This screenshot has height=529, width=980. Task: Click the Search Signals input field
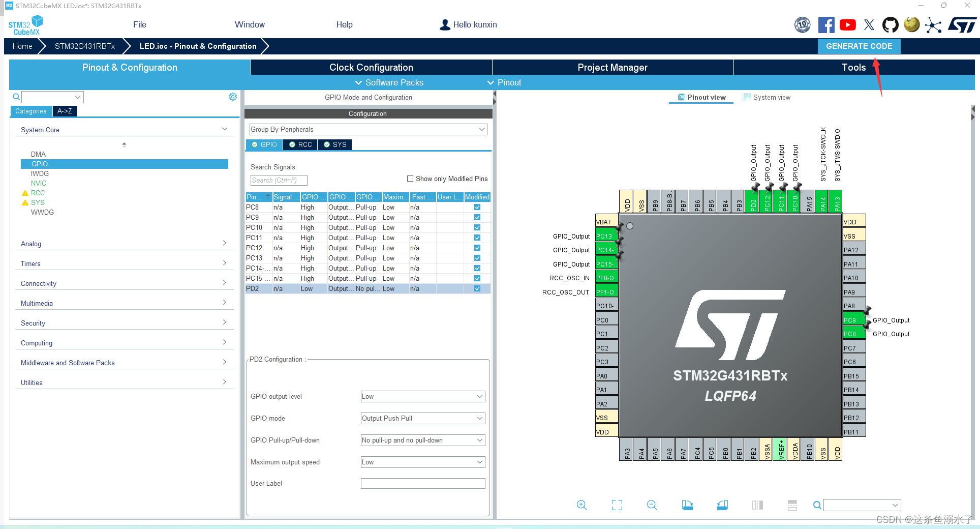click(x=279, y=180)
